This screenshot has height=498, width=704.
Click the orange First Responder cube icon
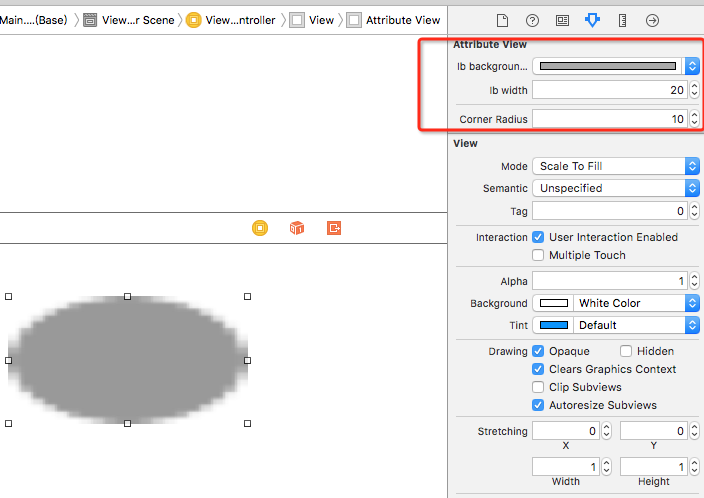297,228
